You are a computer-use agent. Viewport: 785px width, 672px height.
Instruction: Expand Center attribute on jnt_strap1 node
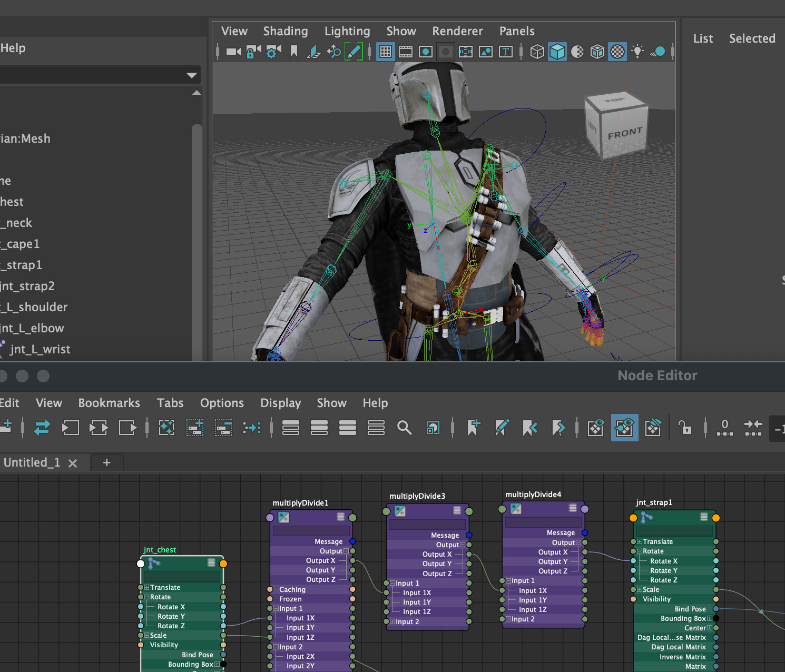pos(709,628)
